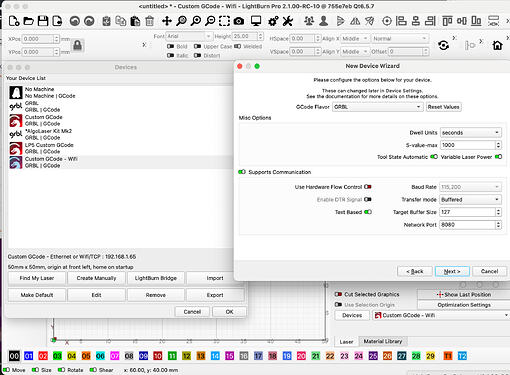Click the Next button in wizard

pos(452,271)
